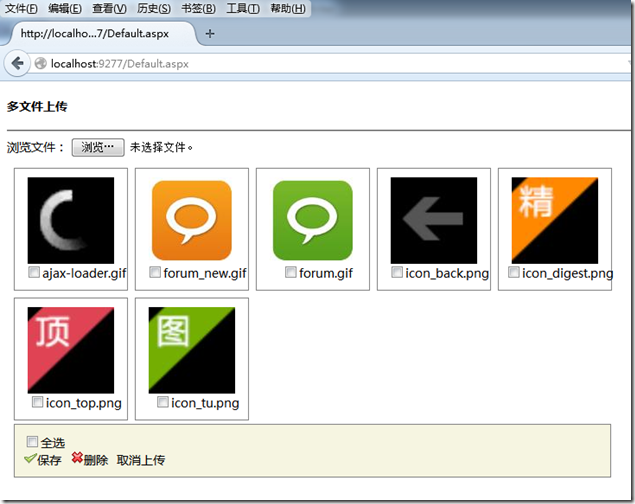Open the 工具(T) menu
Screen dimensions: 635x504
(x=243, y=9)
